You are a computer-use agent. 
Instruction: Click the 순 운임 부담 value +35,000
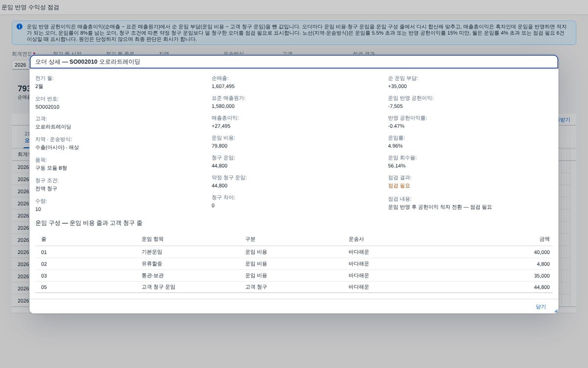(397, 86)
